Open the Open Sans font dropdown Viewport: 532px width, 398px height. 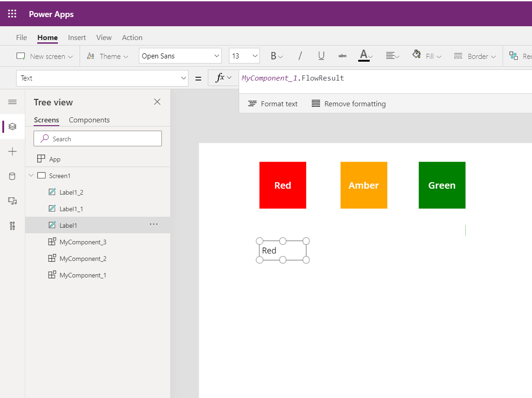pos(180,55)
